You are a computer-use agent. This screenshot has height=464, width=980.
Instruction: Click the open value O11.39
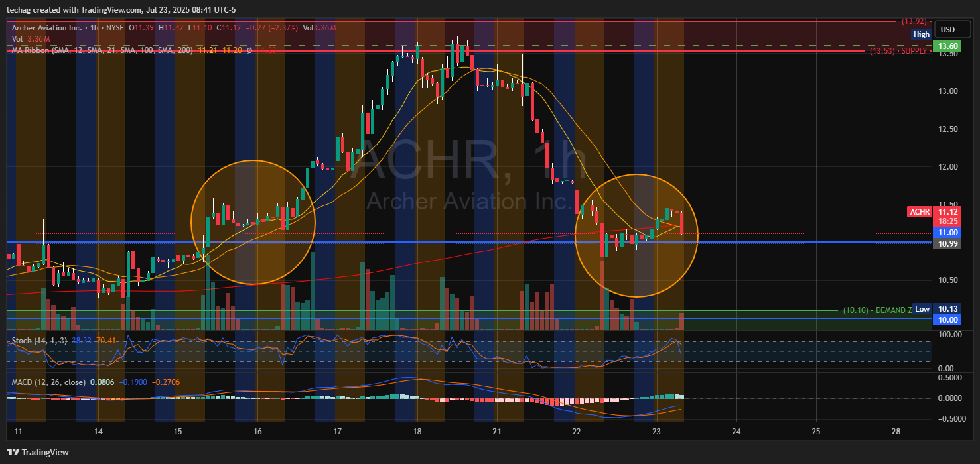(x=141, y=27)
